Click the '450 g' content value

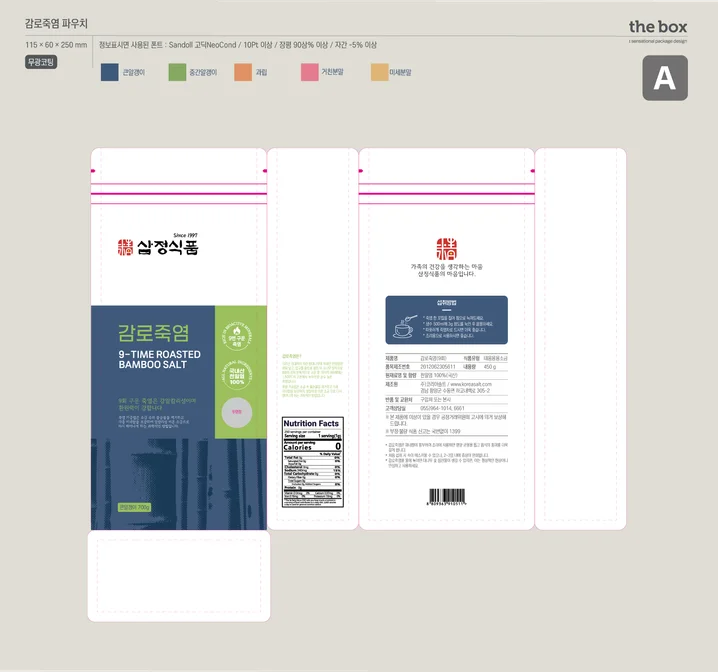click(490, 367)
